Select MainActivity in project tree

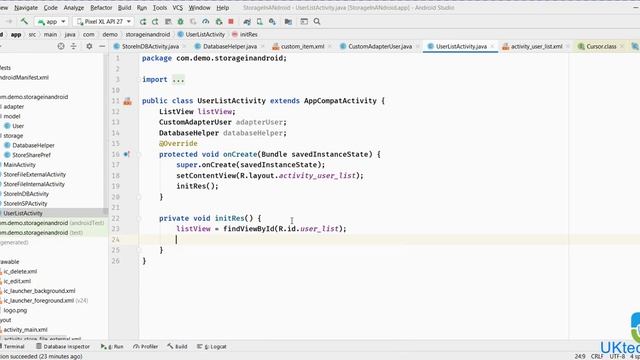(19, 165)
